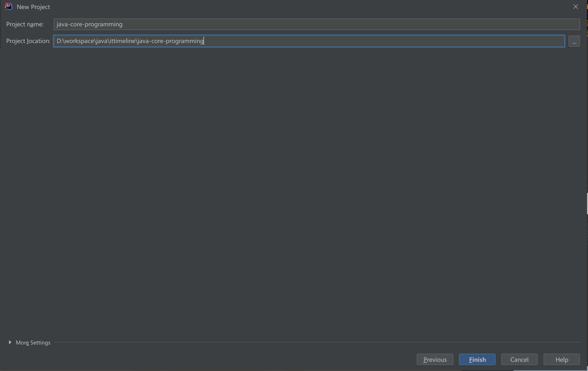588x371 pixels.
Task: Click the IntelliJ IDEA logo in title bar
Action: [x=8, y=7]
